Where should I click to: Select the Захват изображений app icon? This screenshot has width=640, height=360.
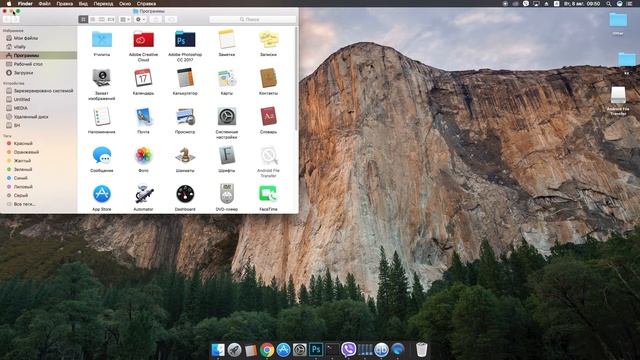point(102,78)
